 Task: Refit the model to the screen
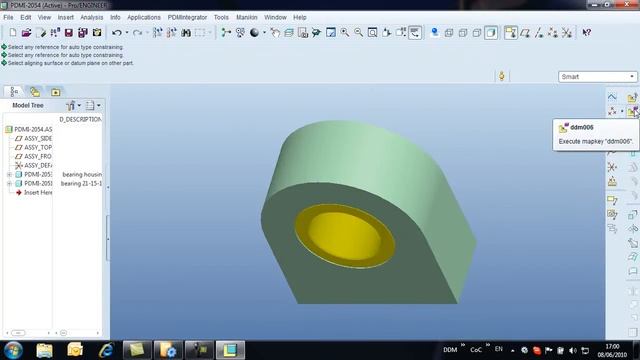click(x=372, y=33)
